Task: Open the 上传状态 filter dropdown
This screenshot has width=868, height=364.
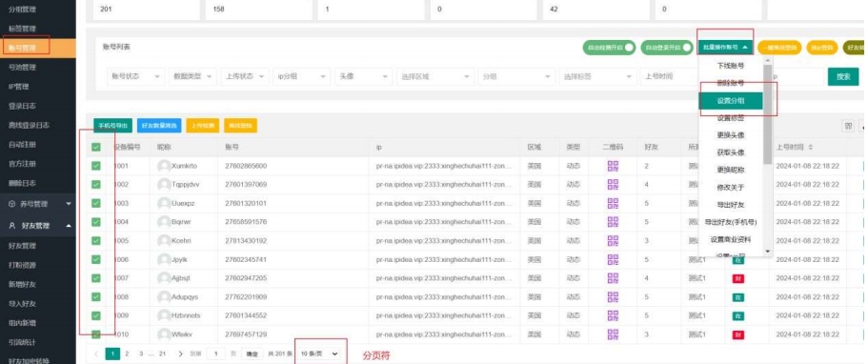Action: click(245, 76)
